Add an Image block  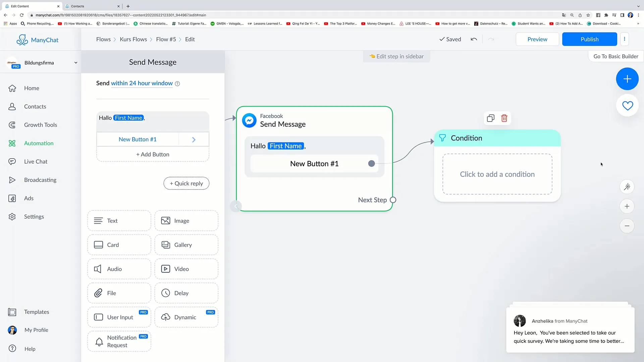click(x=186, y=221)
